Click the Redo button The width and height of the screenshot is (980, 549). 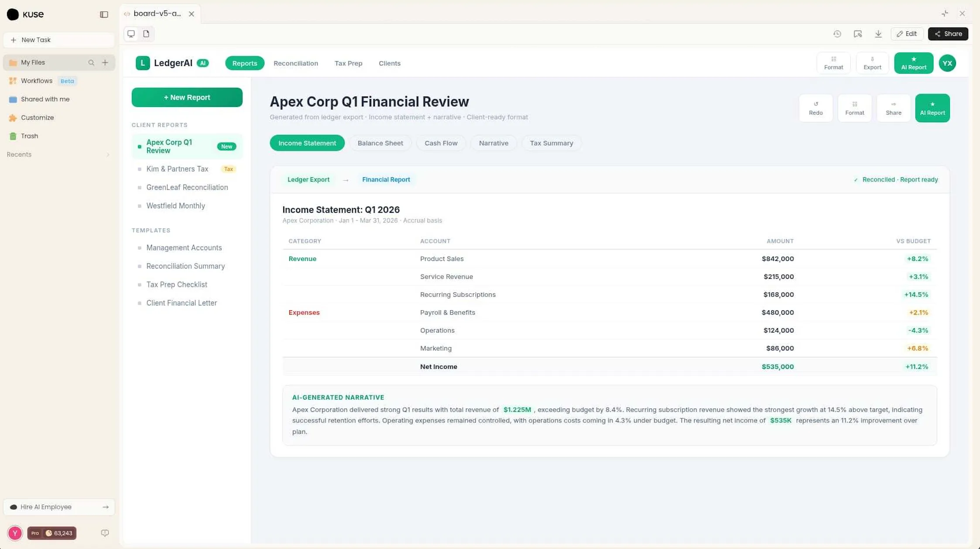pos(816,108)
